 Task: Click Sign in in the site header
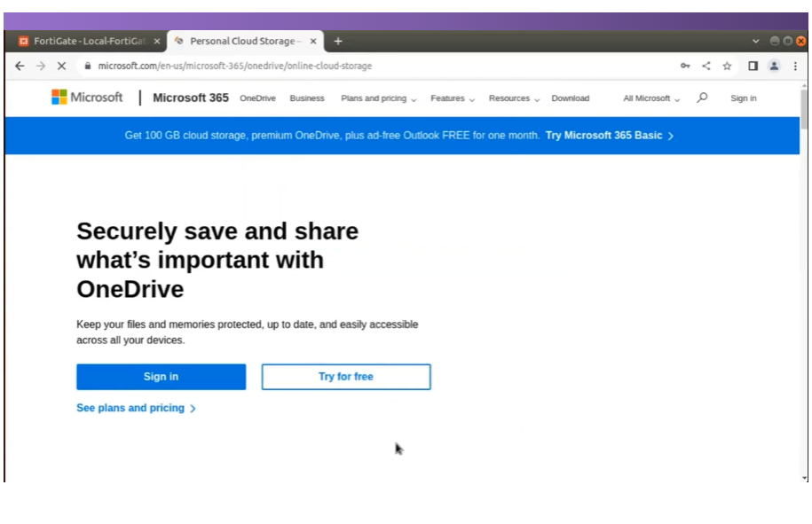coord(743,98)
